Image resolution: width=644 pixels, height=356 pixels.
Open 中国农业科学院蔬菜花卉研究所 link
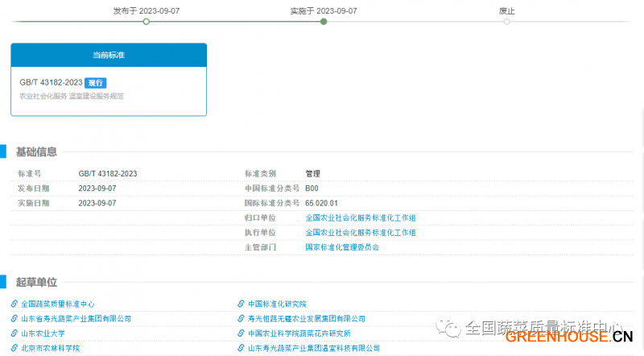pyautogui.click(x=299, y=333)
